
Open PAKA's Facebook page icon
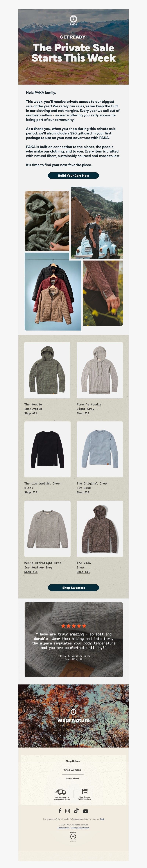click(x=60, y=811)
